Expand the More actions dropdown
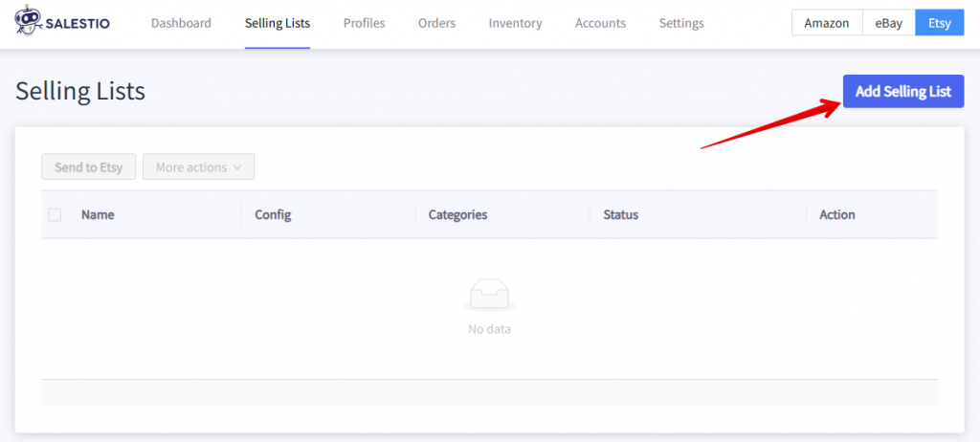 pyautogui.click(x=198, y=167)
